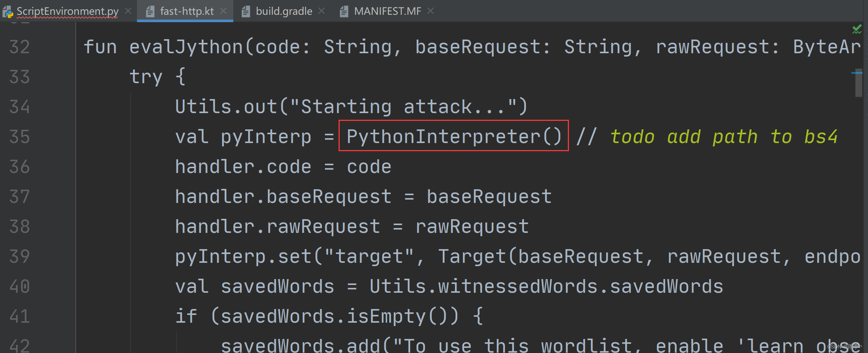Click the Kotlin file icon on fast-http.kt tab
This screenshot has height=353, width=868.
150,11
